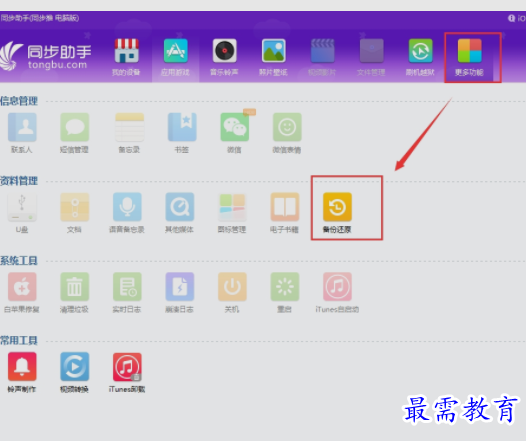Open the 视频影片 tab
This screenshot has width=526, height=441.
point(322,56)
